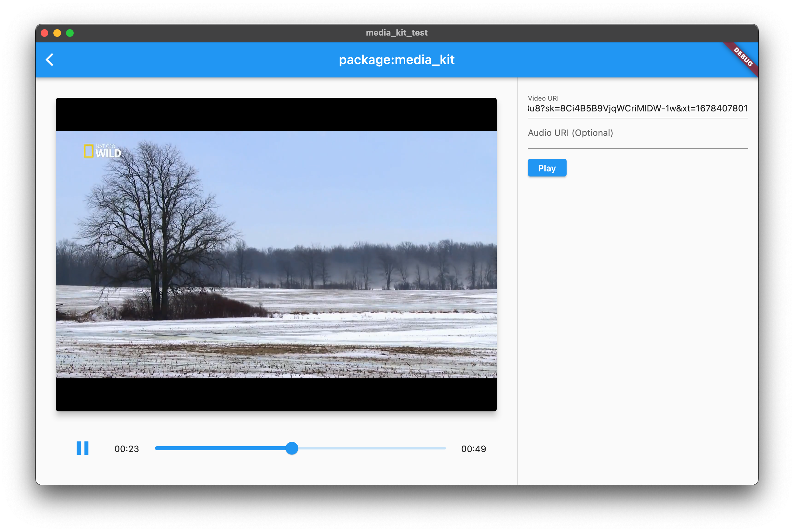Close the media_kit_test window

[44, 33]
